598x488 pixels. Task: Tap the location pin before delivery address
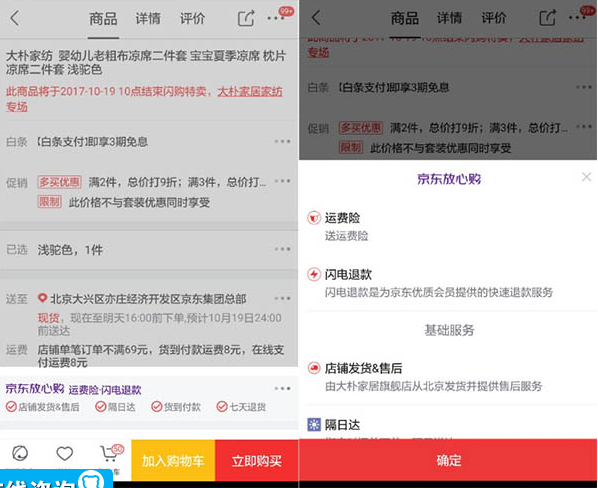(42, 298)
